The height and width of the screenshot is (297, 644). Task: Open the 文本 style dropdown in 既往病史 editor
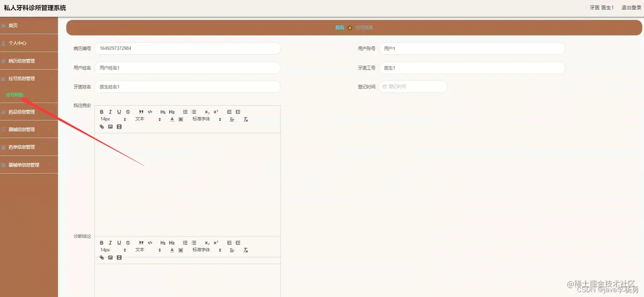tap(148, 119)
